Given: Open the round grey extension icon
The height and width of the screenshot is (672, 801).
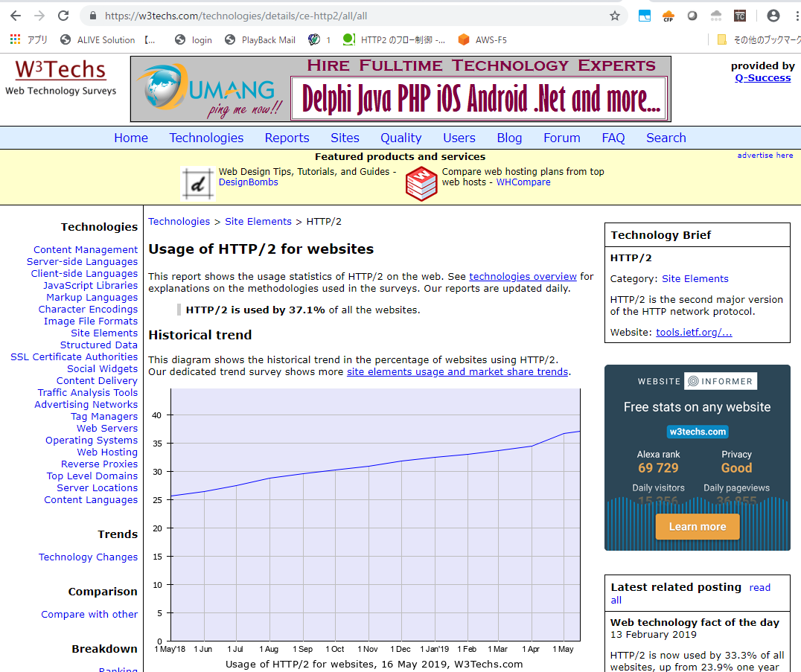Looking at the screenshot, I should pyautogui.click(x=692, y=16).
